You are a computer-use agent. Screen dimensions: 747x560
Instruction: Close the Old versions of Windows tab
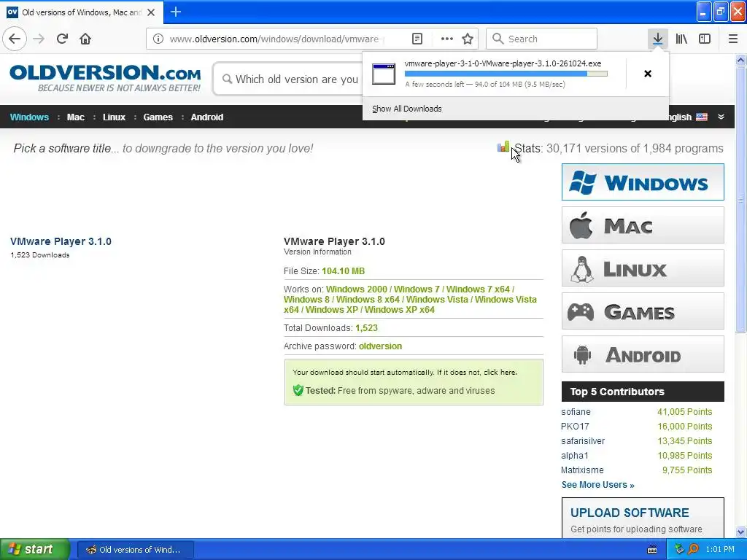pos(151,12)
